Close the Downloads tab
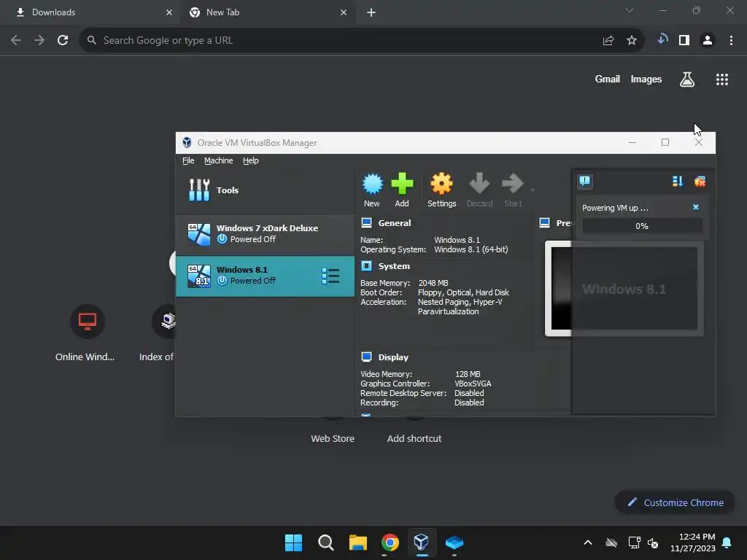Image resolution: width=747 pixels, height=560 pixels. [169, 12]
